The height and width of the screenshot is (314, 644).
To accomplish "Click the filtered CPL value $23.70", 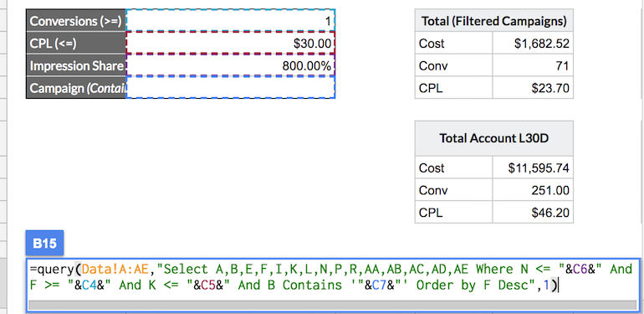I will [533, 88].
